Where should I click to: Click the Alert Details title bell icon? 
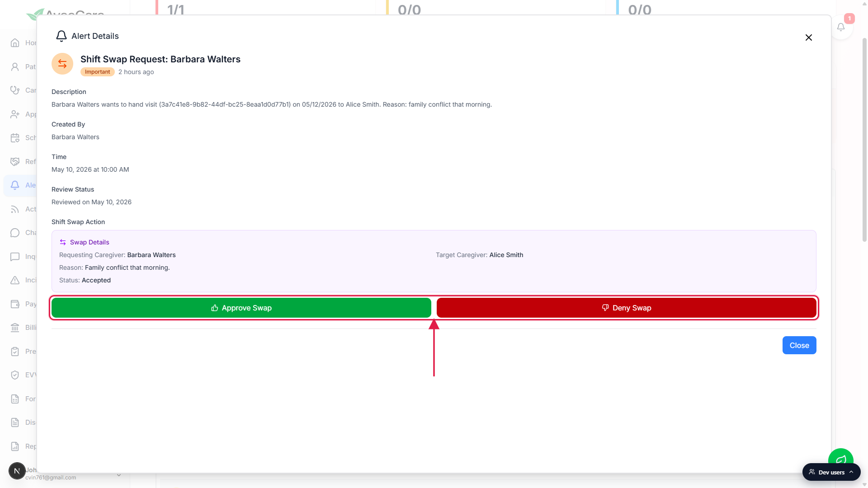point(61,36)
